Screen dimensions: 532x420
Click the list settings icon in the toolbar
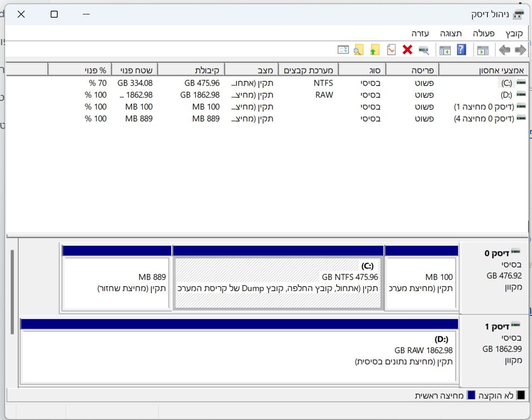(343, 50)
